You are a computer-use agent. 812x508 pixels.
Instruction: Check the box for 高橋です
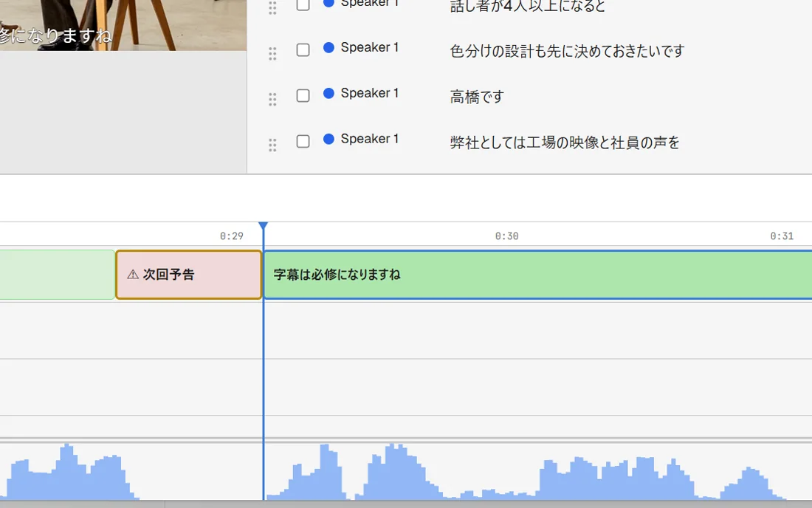[303, 95]
